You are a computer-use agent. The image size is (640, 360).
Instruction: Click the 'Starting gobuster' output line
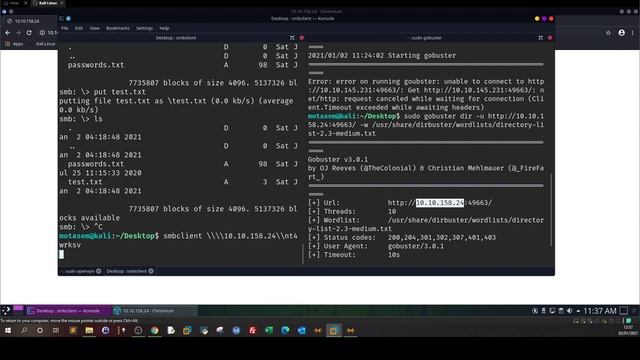click(x=382, y=56)
